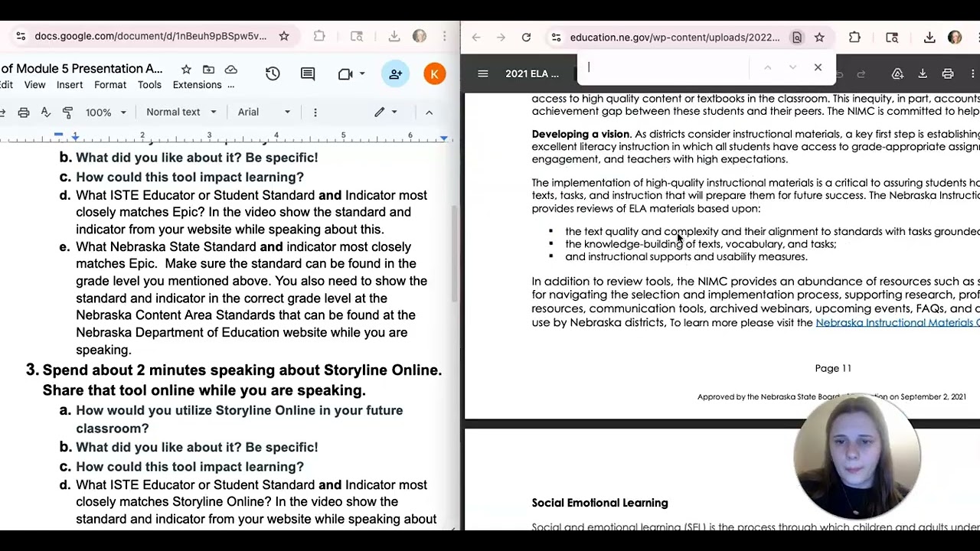View site information for docs.google.com
Viewport: 980px width, 551px height.
click(21, 36)
